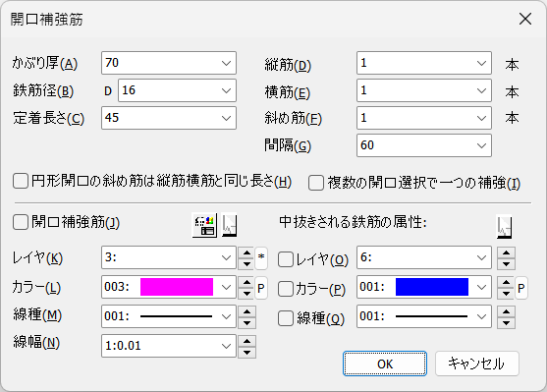
Task: Open the 間隔(G) dropdown
Action: [481, 145]
